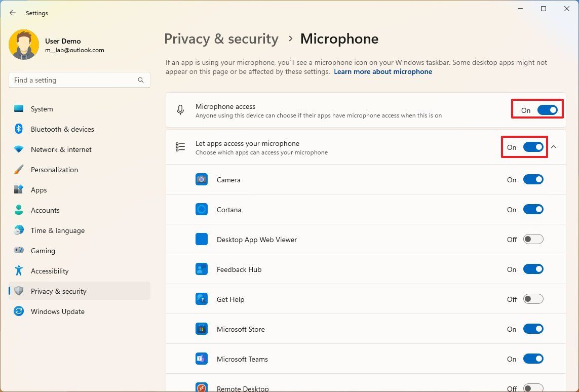579x392 pixels.
Task: Click the User Demo profile avatar
Action: (24, 45)
